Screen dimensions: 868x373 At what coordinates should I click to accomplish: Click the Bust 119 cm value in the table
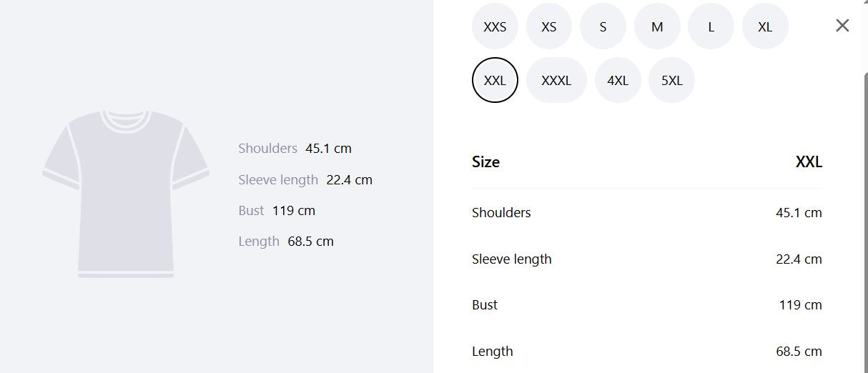coord(800,305)
